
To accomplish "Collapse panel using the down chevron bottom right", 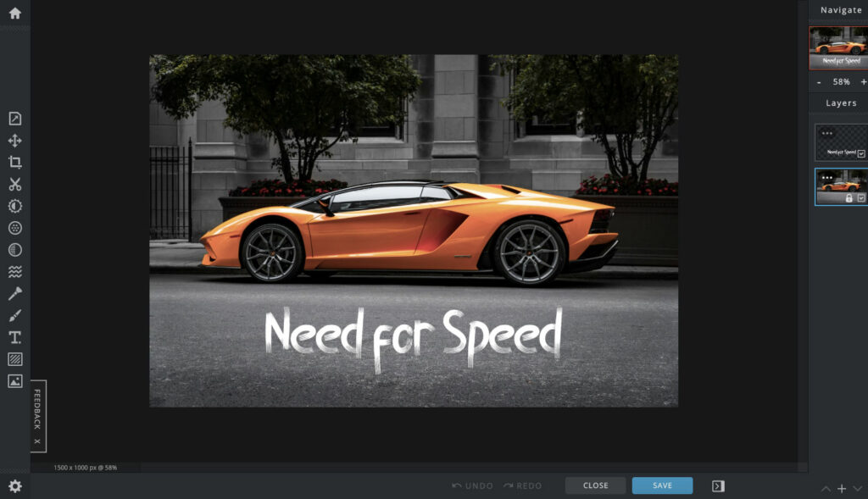I will tap(859, 489).
